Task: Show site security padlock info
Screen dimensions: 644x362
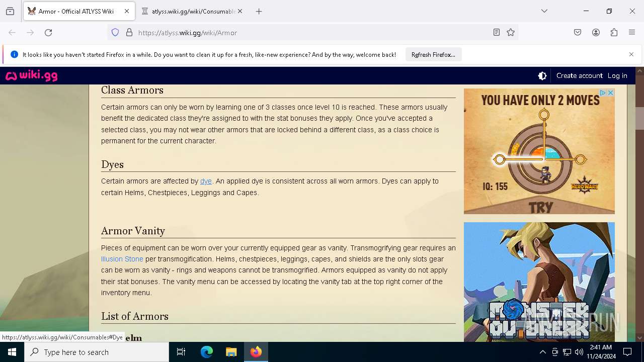Action: [x=129, y=33]
